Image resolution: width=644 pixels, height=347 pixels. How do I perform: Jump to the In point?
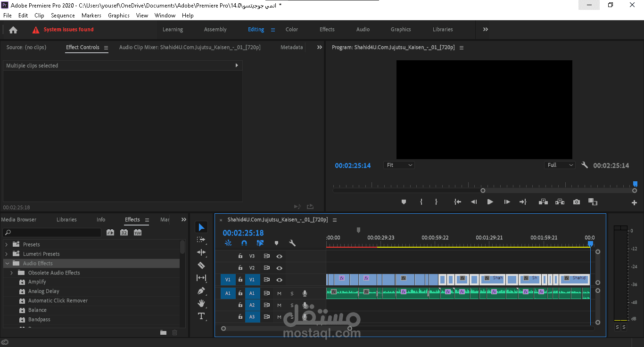click(457, 202)
